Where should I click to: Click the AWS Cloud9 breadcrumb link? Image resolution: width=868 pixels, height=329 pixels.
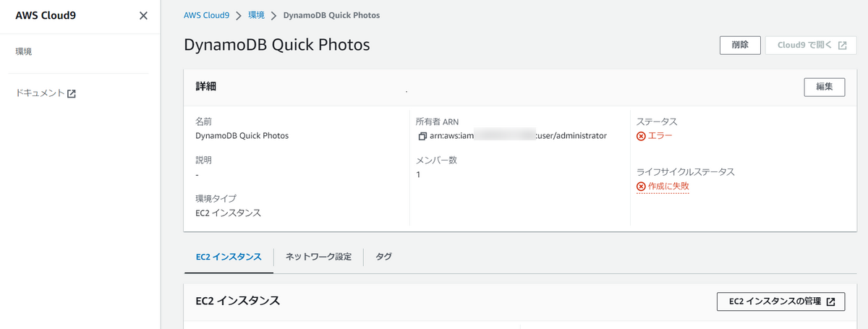[x=207, y=15]
